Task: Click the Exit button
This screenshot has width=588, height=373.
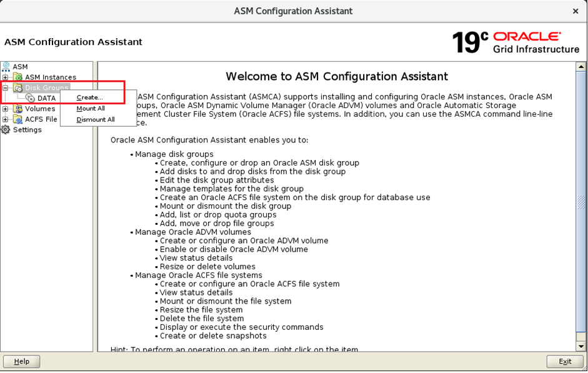Action: 565,361
